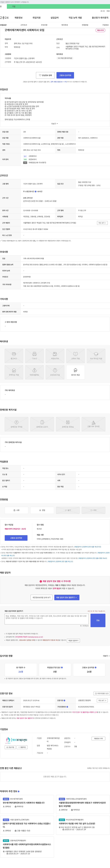Click the 메일로 질문하기 button

pyautogui.click(x=73, y=641)
